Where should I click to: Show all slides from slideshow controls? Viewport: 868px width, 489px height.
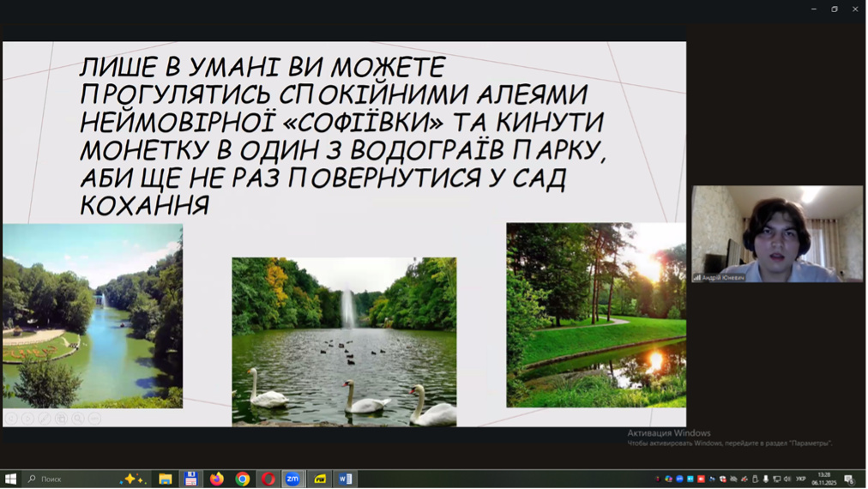click(61, 418)
